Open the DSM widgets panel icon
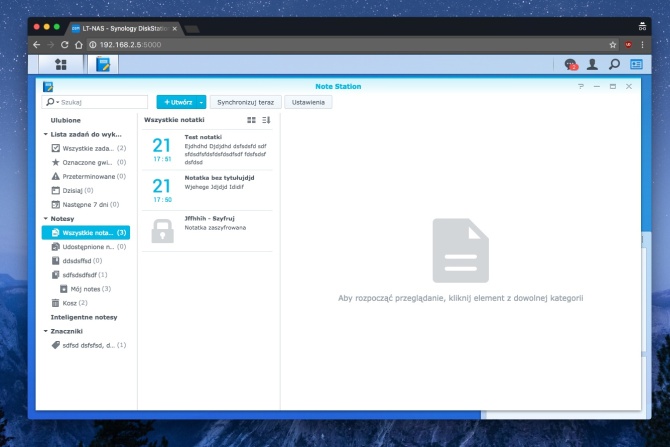 pos(636,64)
